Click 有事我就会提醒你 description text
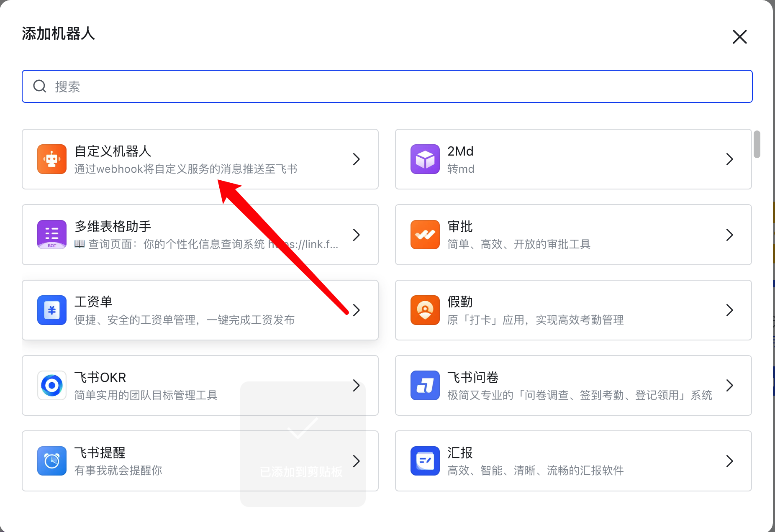 click(x=118, y=471)
